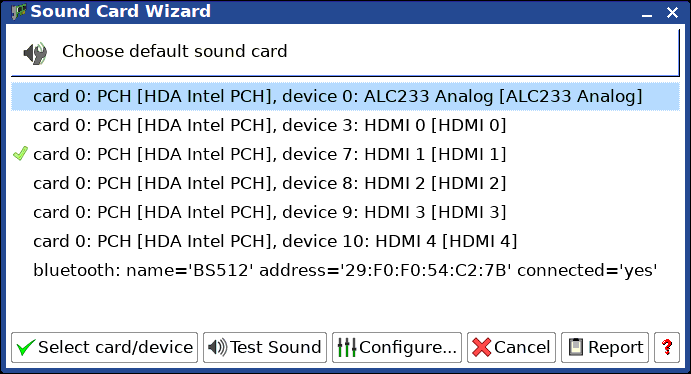Click the mixer sliders icon on Configure
Viewport: 691px width, 374px height.
pyautogui.click(x=347, y=348)
